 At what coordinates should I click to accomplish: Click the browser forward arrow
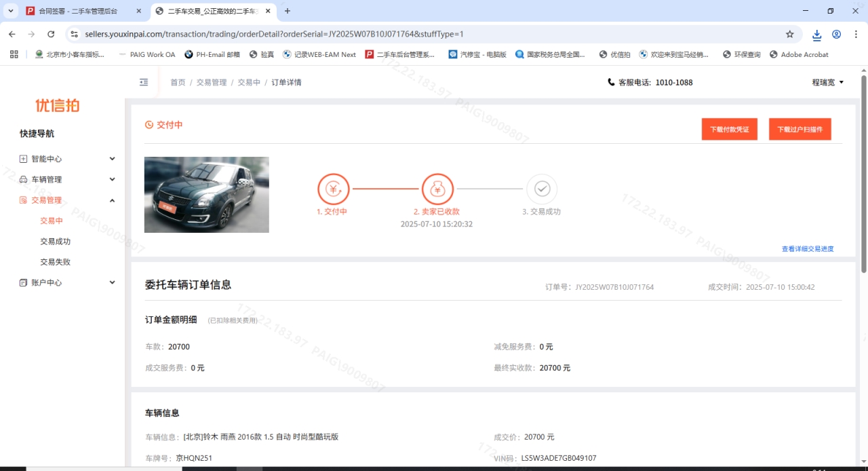(31, 34)
